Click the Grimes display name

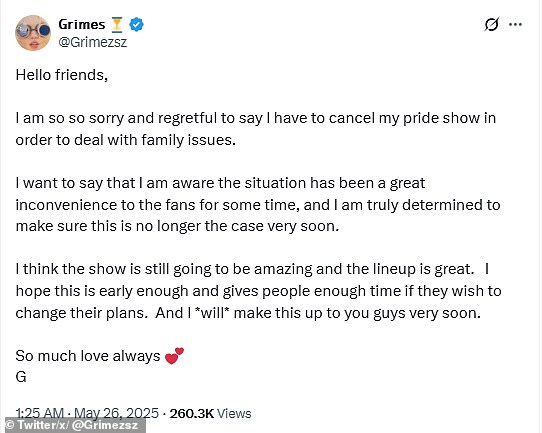click(82, 25)
